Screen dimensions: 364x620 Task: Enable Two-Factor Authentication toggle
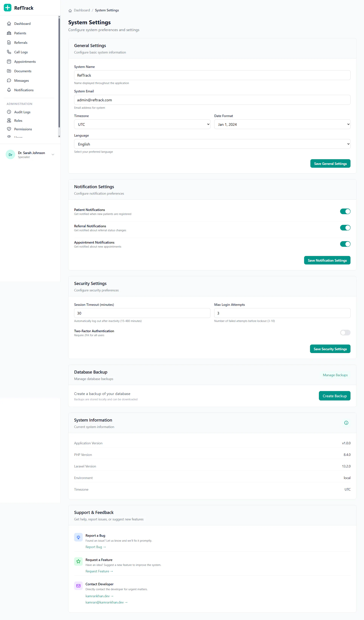[345, 333]
